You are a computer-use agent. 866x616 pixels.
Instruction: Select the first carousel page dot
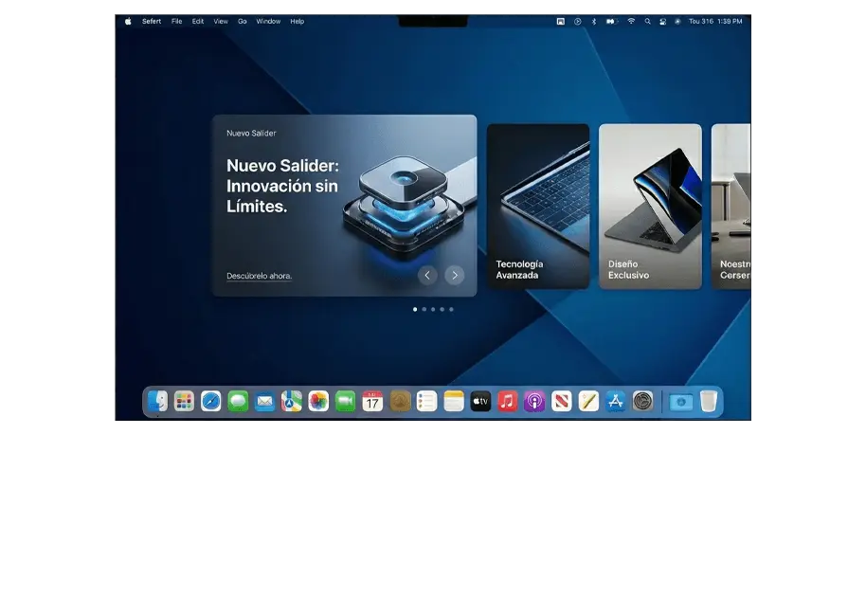(x=415, y=309)
